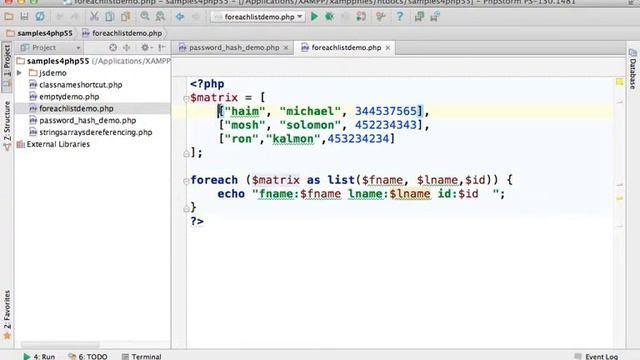The image size is (640, 360).
Task: Click the Paste toolbar icon
Action: [x=125, y=17]
